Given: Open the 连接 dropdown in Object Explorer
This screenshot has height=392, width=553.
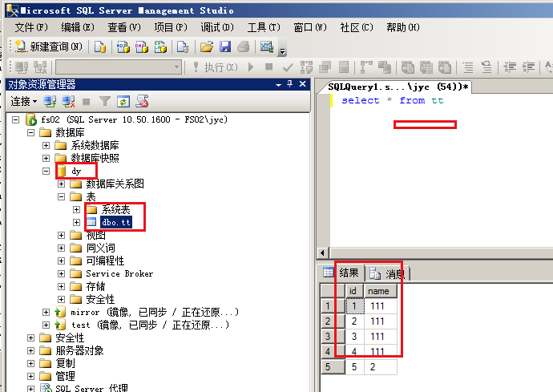Looking at the screenshot, I should pyautogui.click(x=23, y=102).
